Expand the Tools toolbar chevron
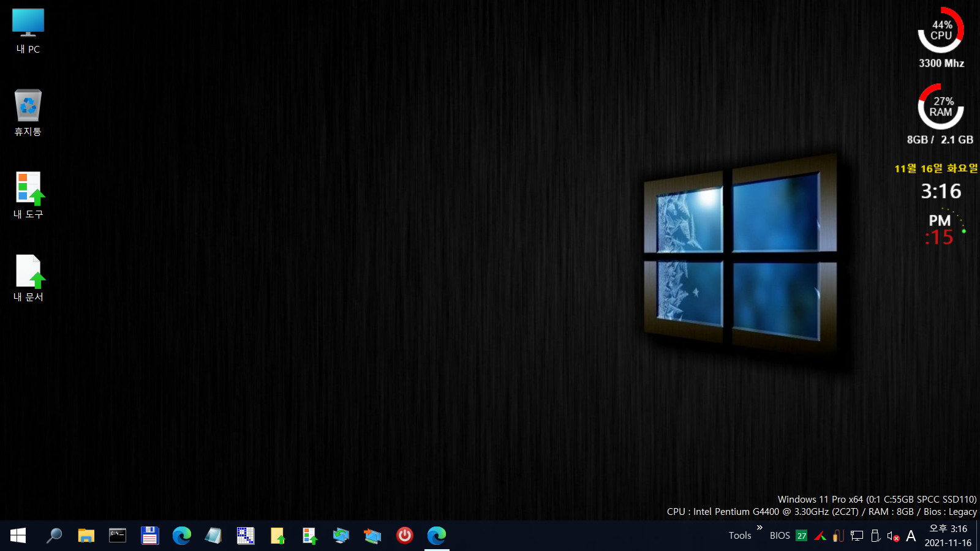 (x=759, y=527)
